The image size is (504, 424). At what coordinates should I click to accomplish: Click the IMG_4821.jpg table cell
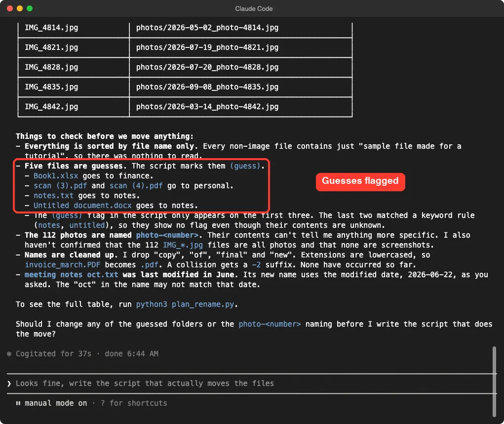(x=74, y=47)
